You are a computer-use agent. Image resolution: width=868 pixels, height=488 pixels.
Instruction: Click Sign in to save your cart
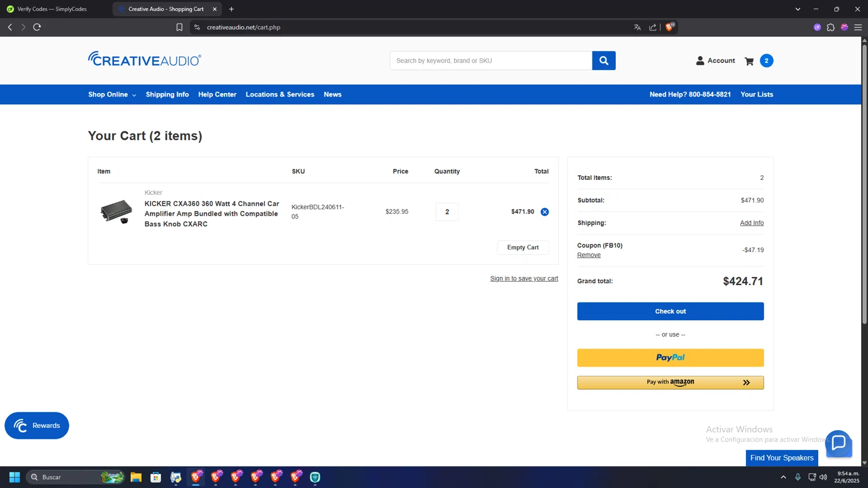524,279
